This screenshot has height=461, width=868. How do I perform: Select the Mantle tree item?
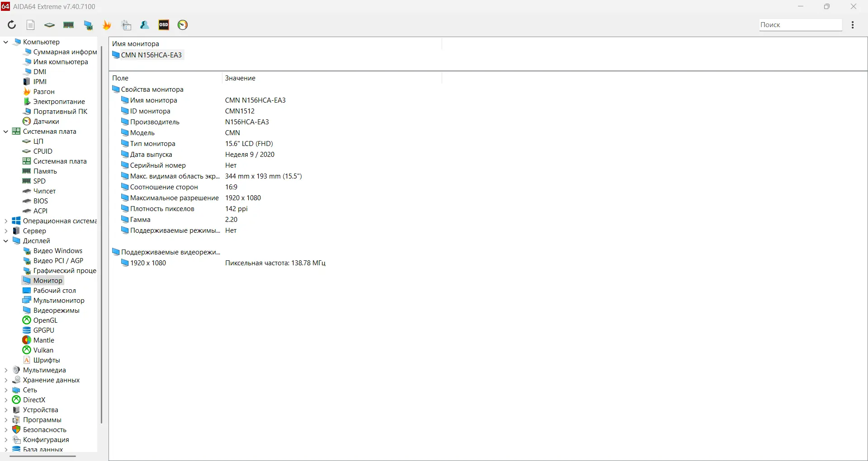coord(39,340)
